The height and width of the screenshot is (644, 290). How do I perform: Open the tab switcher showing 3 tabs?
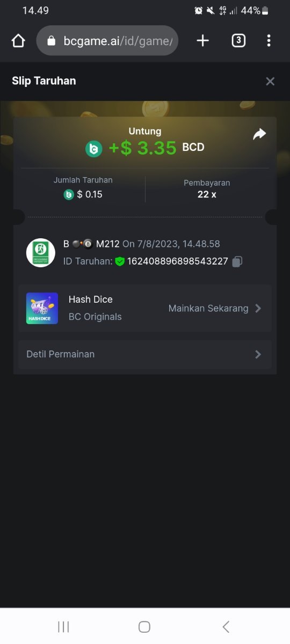[238, 41]
